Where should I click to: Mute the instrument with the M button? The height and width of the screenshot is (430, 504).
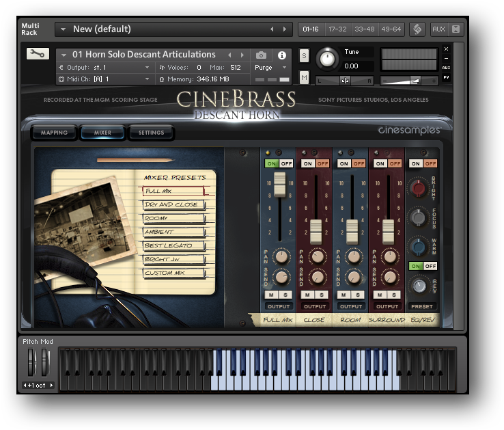point(304,77)
